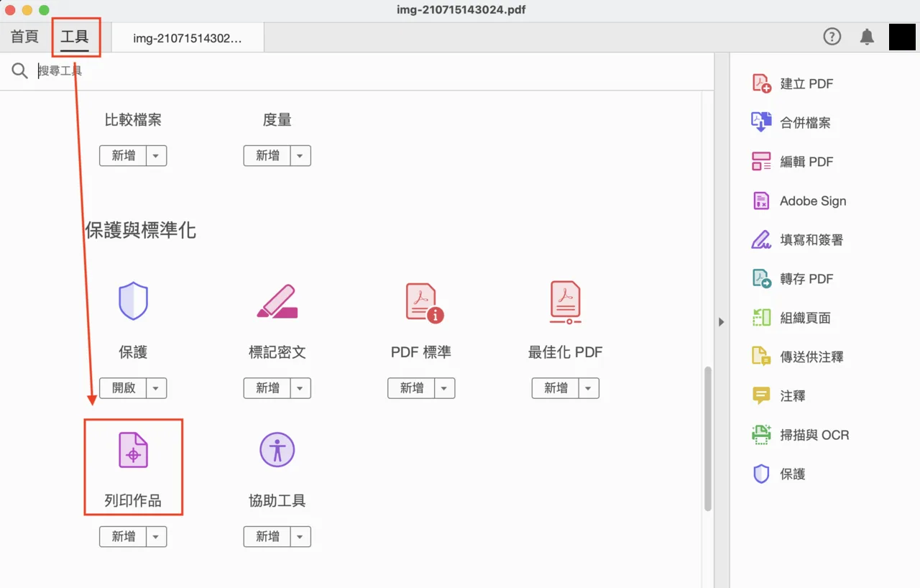Click the 新增 button under 最佳化 PDF
The width and height of the screenshot is (920, 588).
[556, 388]
